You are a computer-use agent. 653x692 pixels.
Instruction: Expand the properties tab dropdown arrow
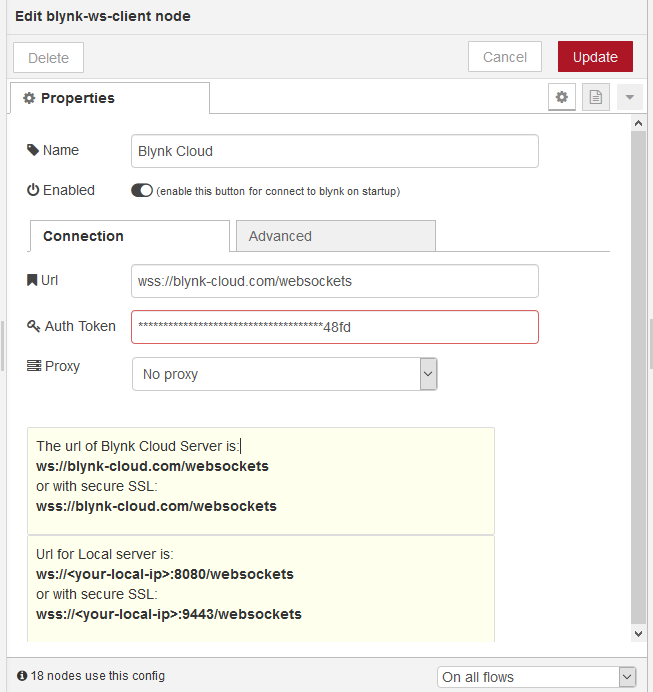point(630,97)
